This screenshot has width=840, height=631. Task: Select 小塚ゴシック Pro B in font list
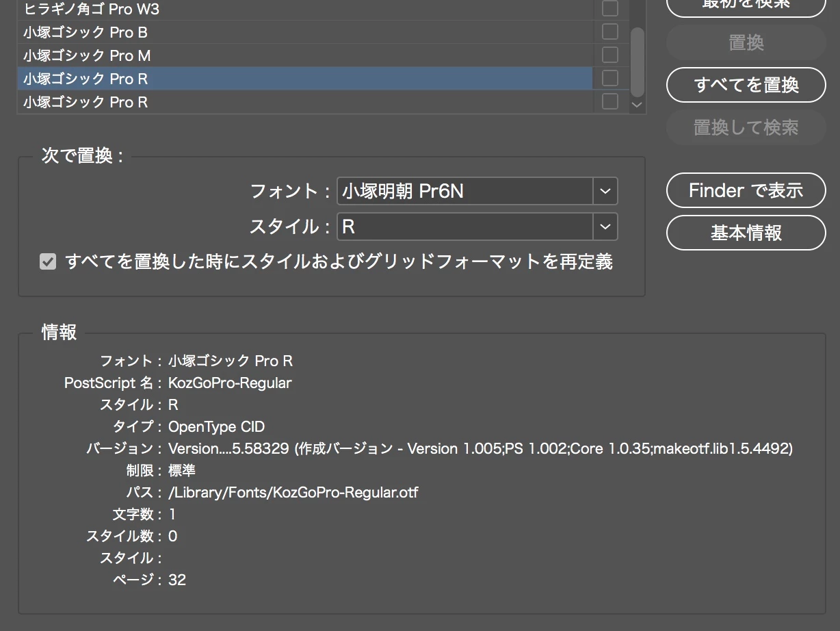tap(304, 32)
